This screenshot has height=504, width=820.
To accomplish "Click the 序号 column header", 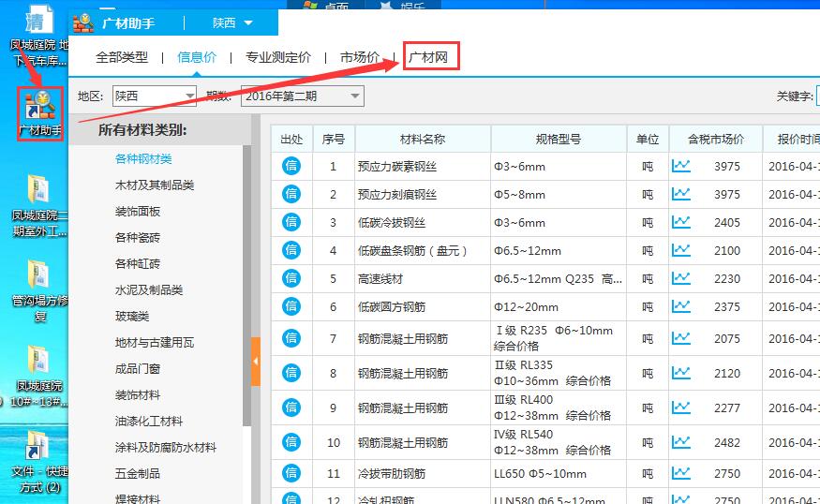I will coord(333,139).
